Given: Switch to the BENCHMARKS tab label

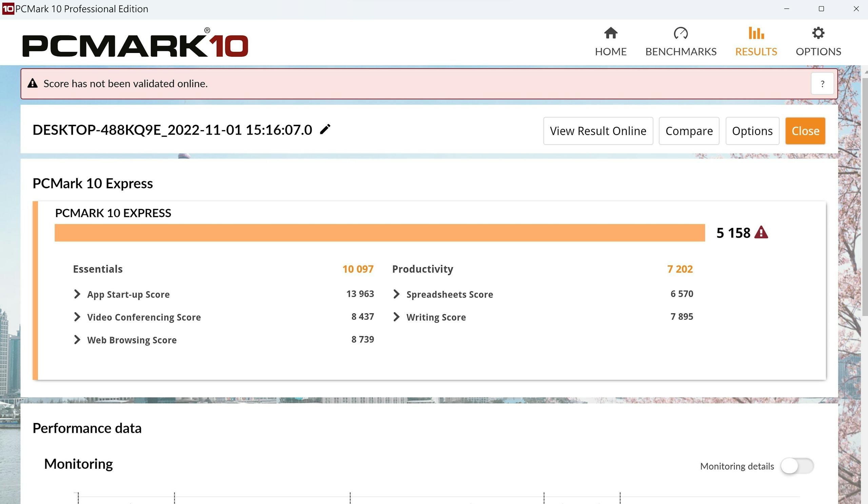Looking at the screenshot, I should [x=680, y=52].
